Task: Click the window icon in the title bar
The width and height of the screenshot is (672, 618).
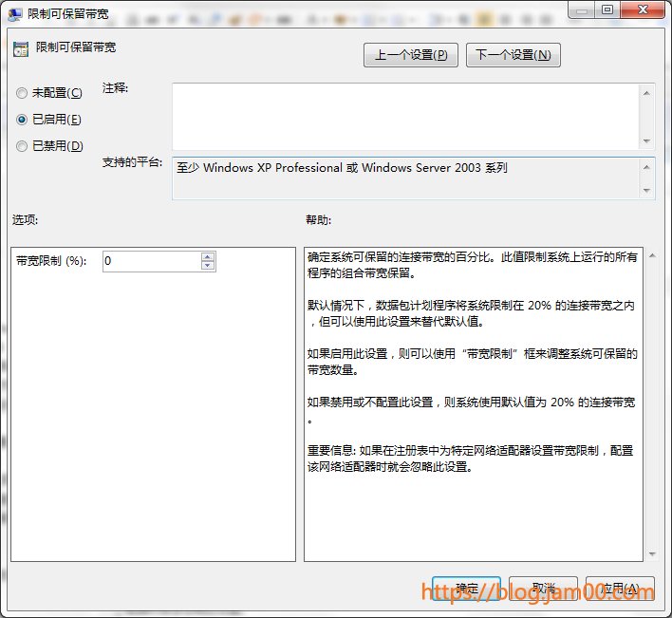Action: (x=17, y=12)
